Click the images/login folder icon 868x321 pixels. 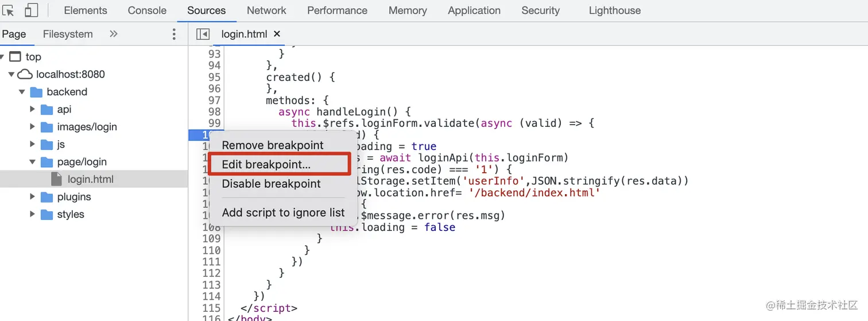pos(47,127)
